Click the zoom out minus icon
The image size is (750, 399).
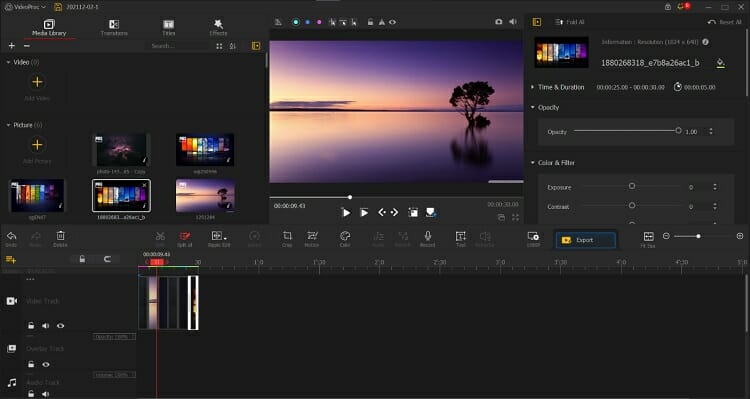point(666,236)
